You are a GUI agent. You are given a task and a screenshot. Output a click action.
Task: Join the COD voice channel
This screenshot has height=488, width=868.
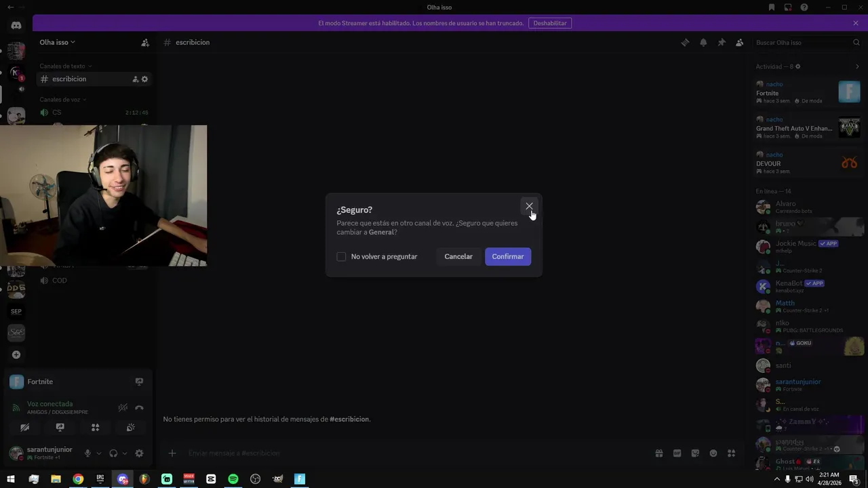coord(94,281)
